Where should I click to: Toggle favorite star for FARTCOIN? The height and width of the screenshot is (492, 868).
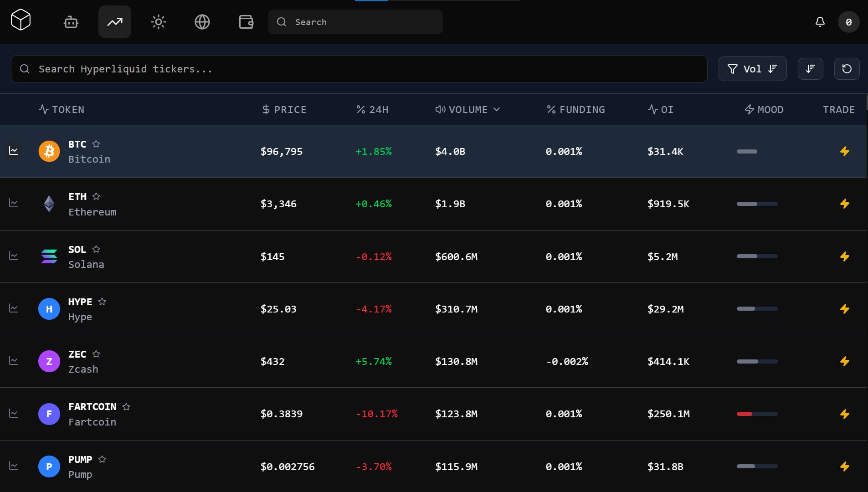pyautogui.click(x=126, y=407)
